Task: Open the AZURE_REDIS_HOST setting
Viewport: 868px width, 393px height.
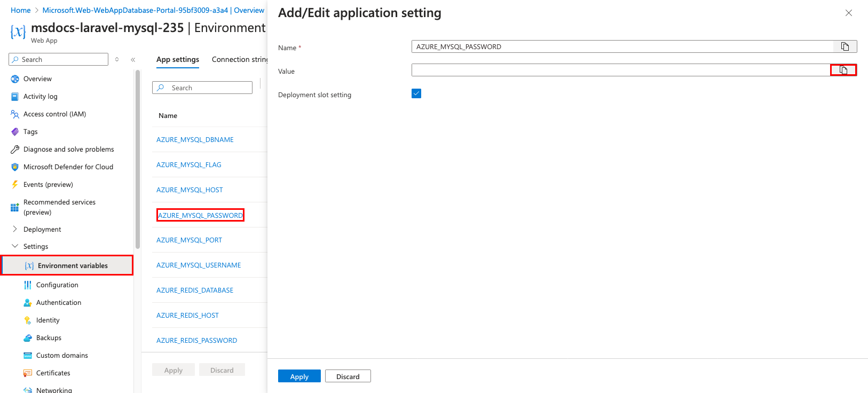Action: pos(187,315)
